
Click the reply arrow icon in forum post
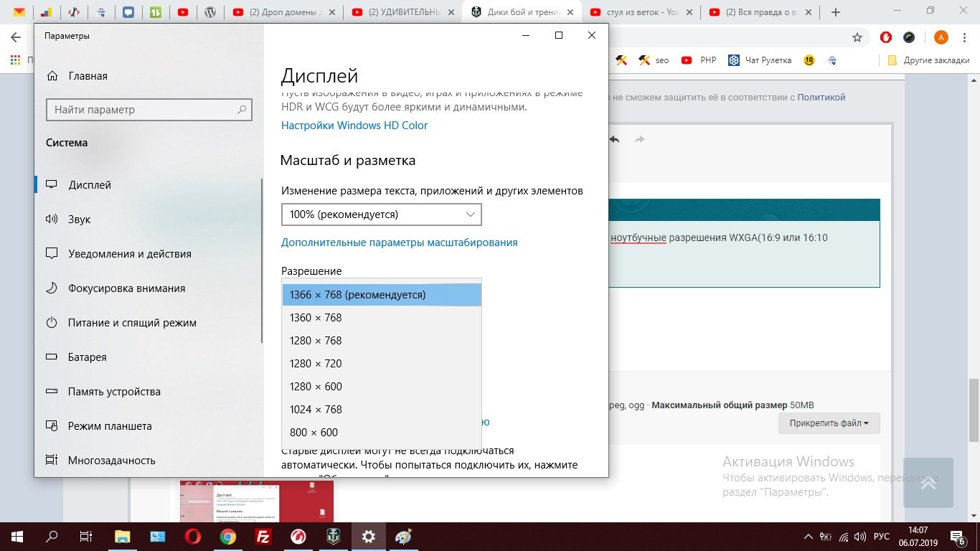614,139
